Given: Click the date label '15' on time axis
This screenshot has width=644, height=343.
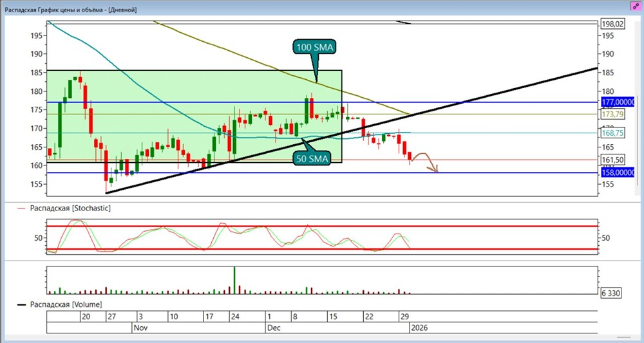Looking at the screenshot, I should point(333,317).
